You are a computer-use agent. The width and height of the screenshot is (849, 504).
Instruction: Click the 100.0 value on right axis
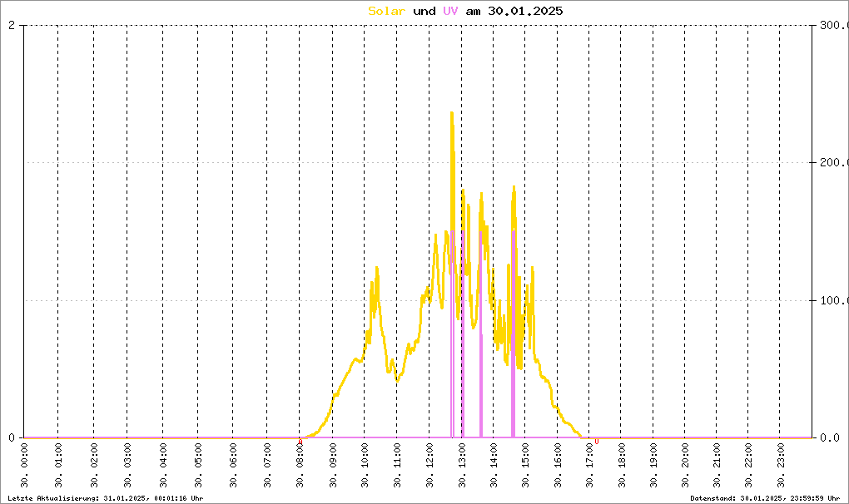pyautogui.click(x=832, y=300)
